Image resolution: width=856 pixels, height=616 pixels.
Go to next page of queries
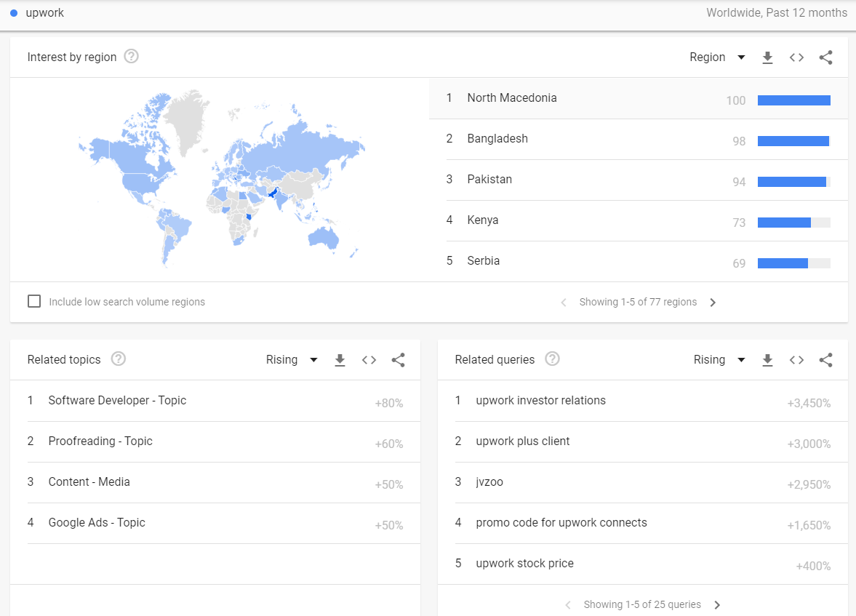[717, 605]
